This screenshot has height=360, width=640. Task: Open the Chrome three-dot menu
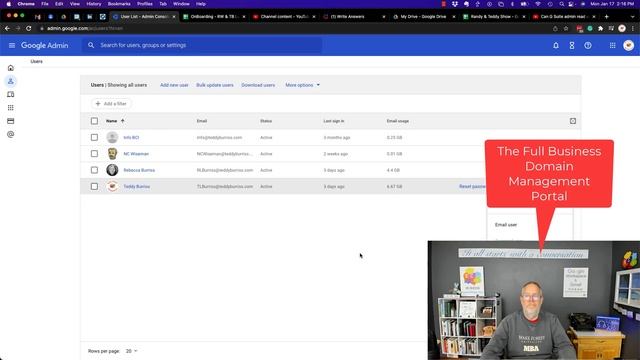click(633, 29)
